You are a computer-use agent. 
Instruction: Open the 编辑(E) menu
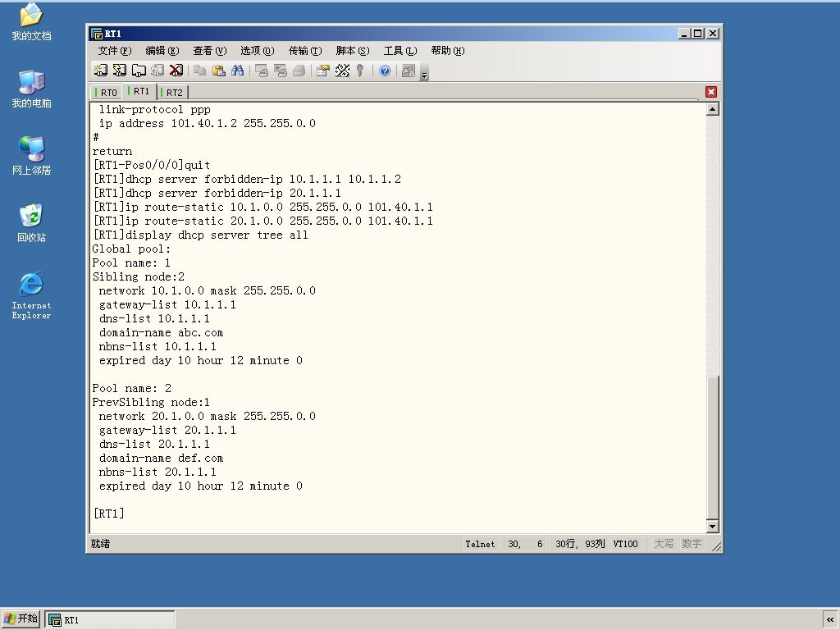[x=162, y=51]
